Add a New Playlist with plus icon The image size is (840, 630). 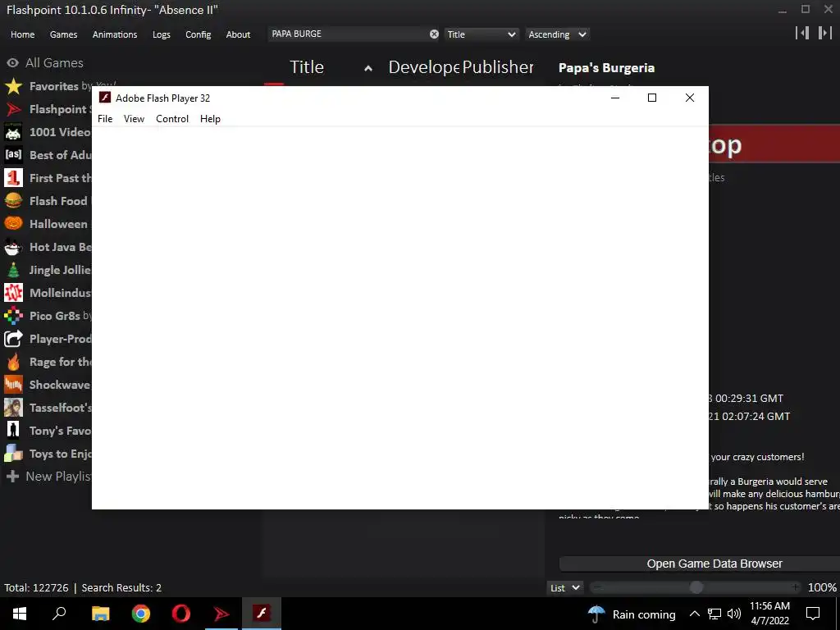tap(13, 477)
